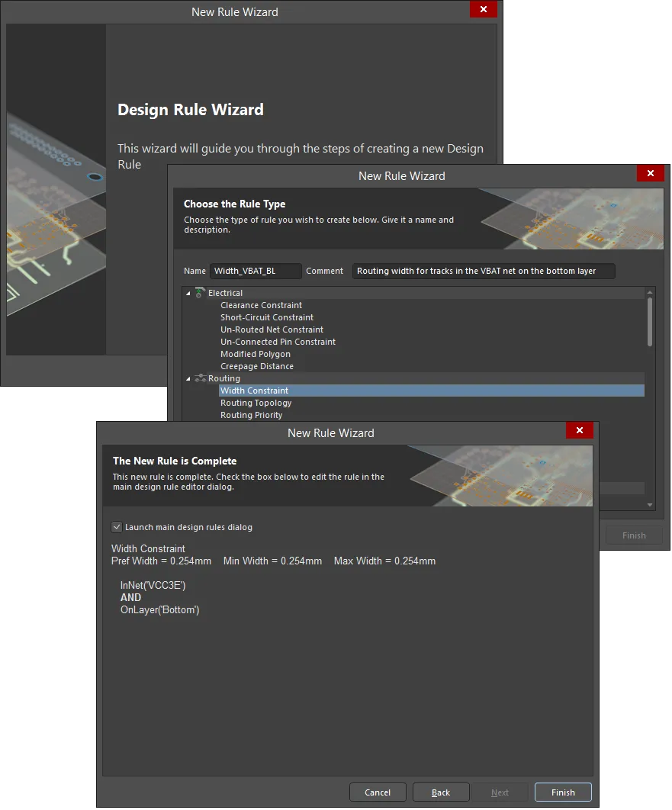Close the Design Rule Wizard intro window

click(x=484, y=9)
